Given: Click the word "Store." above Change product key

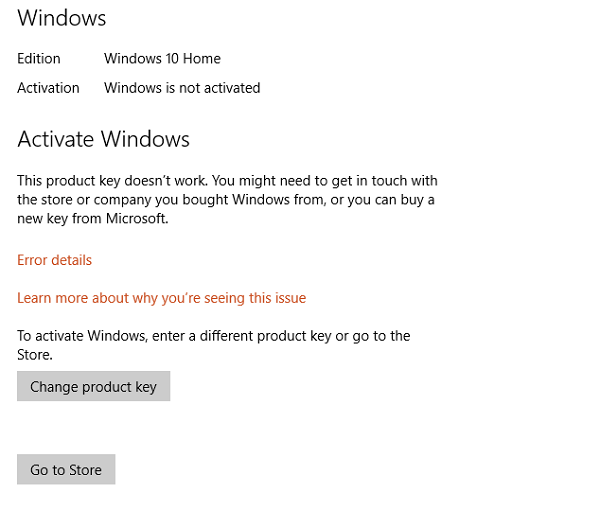Looking at the screenshot, I should coord(35,355).
